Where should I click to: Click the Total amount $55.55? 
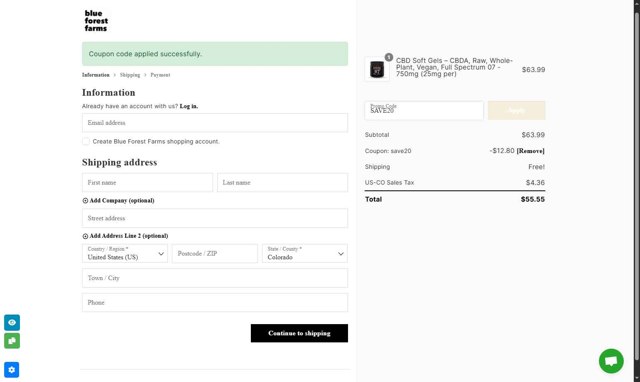pos(533,200)
